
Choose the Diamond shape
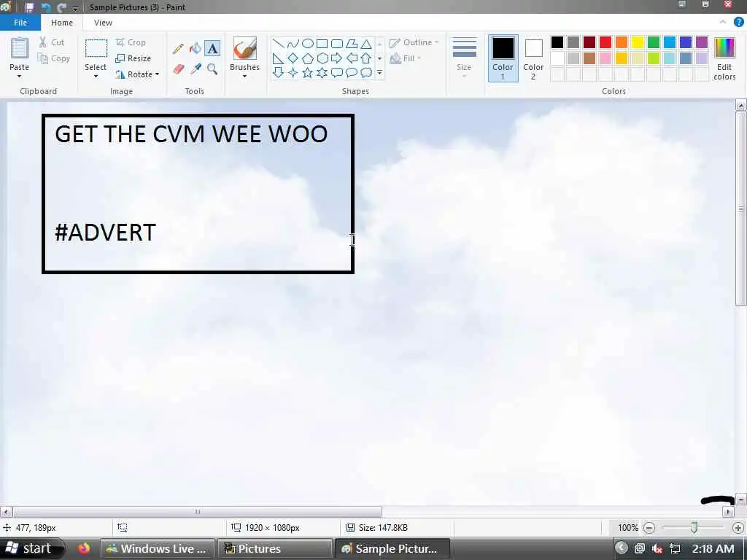coord(293,58)
